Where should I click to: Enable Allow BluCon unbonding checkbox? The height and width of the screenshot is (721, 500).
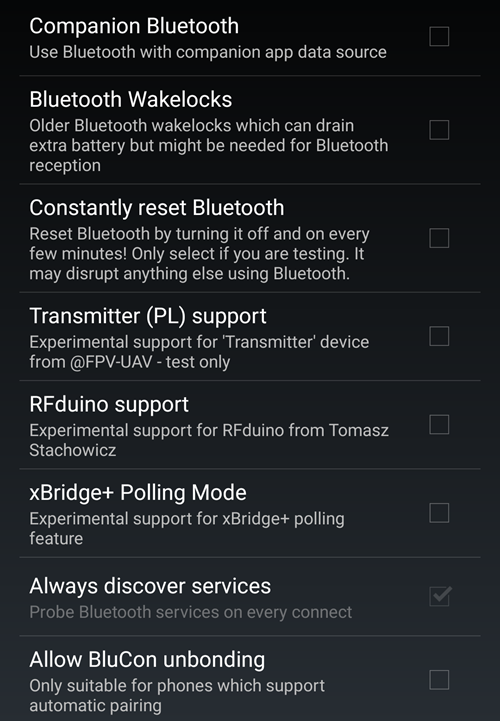439,680
